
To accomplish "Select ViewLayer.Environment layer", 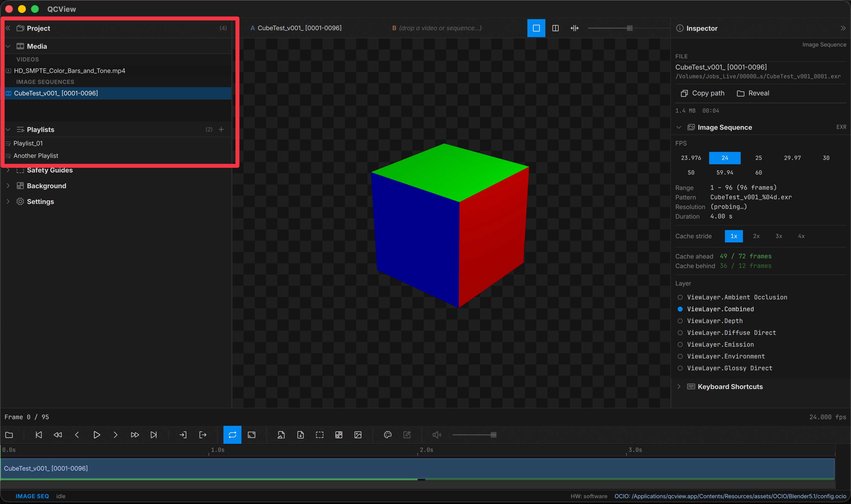I will (721, 356).
